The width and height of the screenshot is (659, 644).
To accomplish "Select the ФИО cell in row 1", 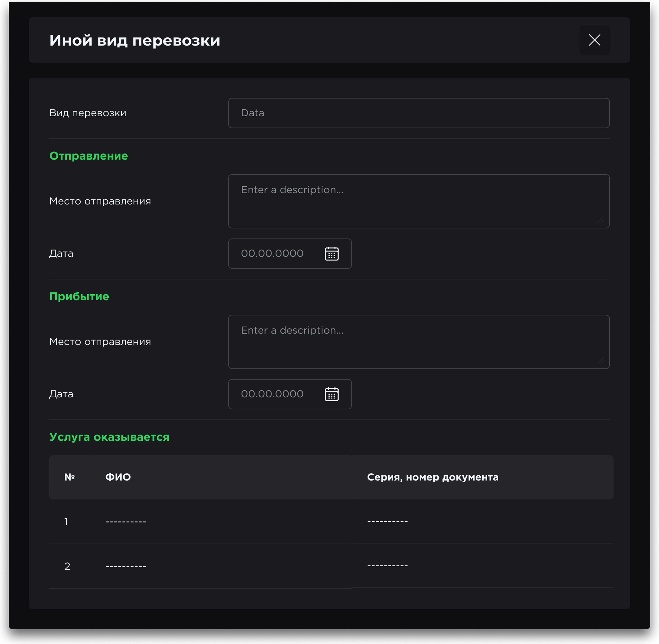I will click(126, 522).
